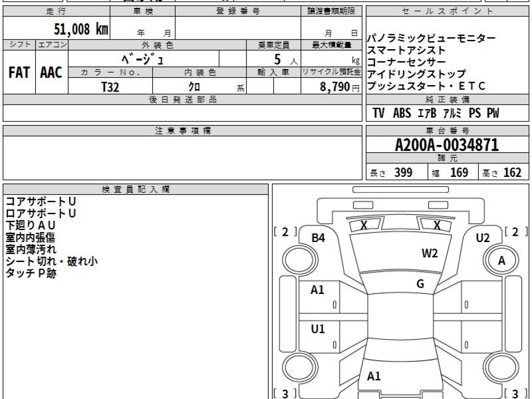Click the 8,790円 recycle deposit value
532x399 pixels.
pos(340,87)
